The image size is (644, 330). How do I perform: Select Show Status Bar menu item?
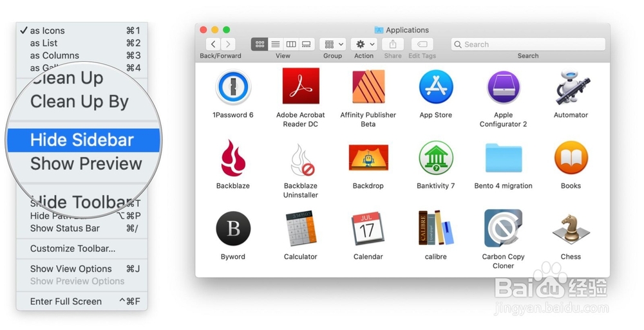click(82, 228)
